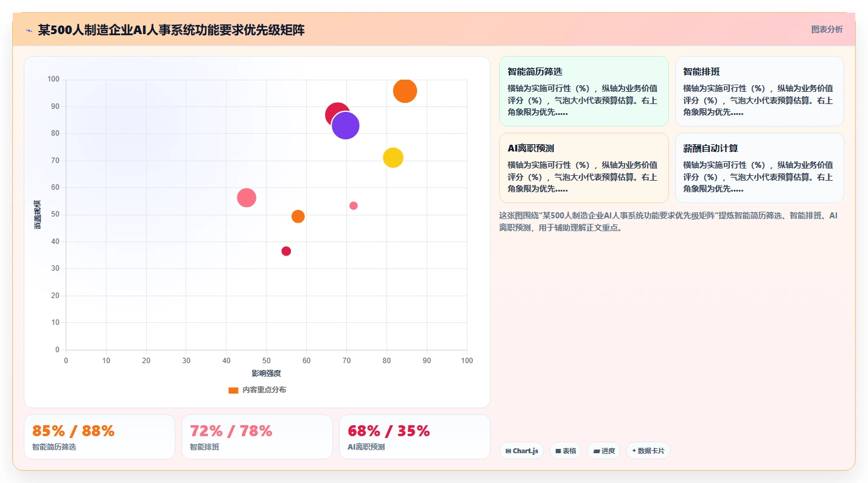Select the topmost orange bubble
This screenshot has width=868, height=483.
coord(405,91)
